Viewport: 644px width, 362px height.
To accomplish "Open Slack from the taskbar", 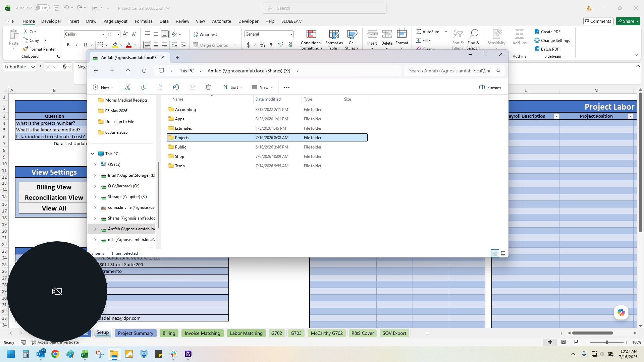I will coord(173,354).
